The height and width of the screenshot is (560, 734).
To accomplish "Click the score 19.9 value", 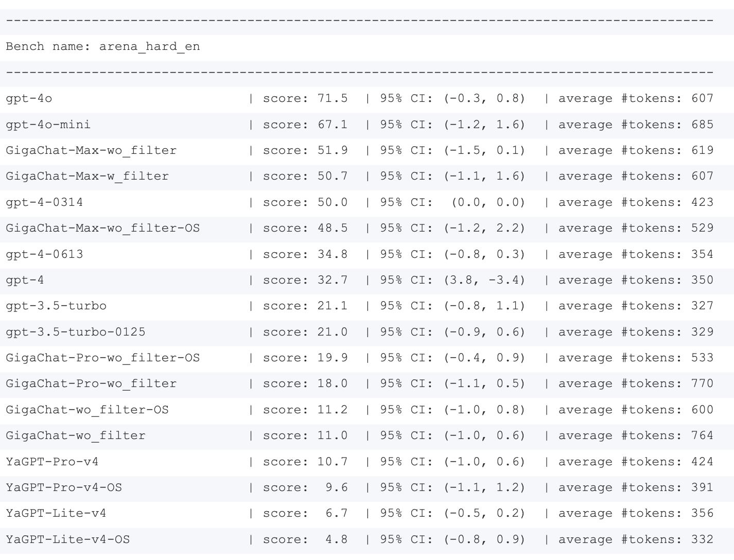I will coord(333,358).
